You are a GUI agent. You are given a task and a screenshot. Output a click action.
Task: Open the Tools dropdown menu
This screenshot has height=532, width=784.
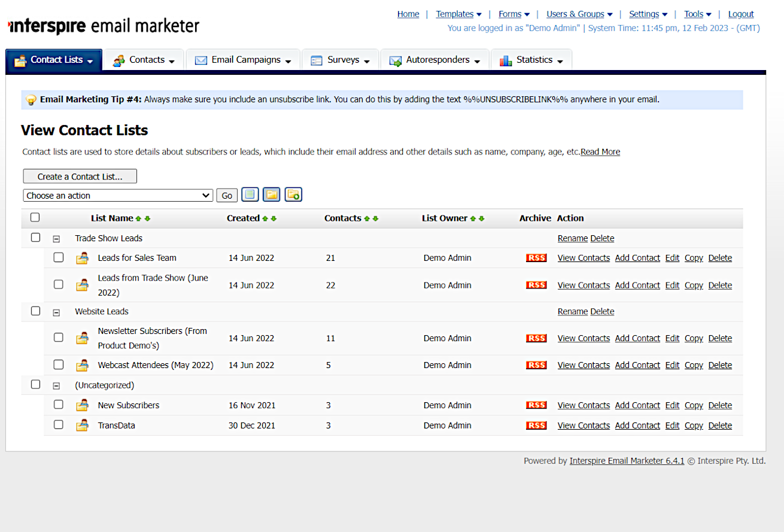pyautogui.click(x=698, y=14)
